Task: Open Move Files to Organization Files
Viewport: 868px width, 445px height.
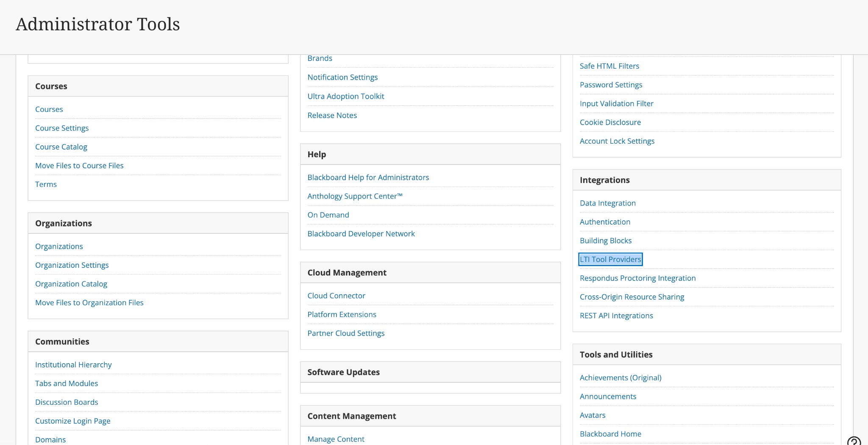Action: 89,303
